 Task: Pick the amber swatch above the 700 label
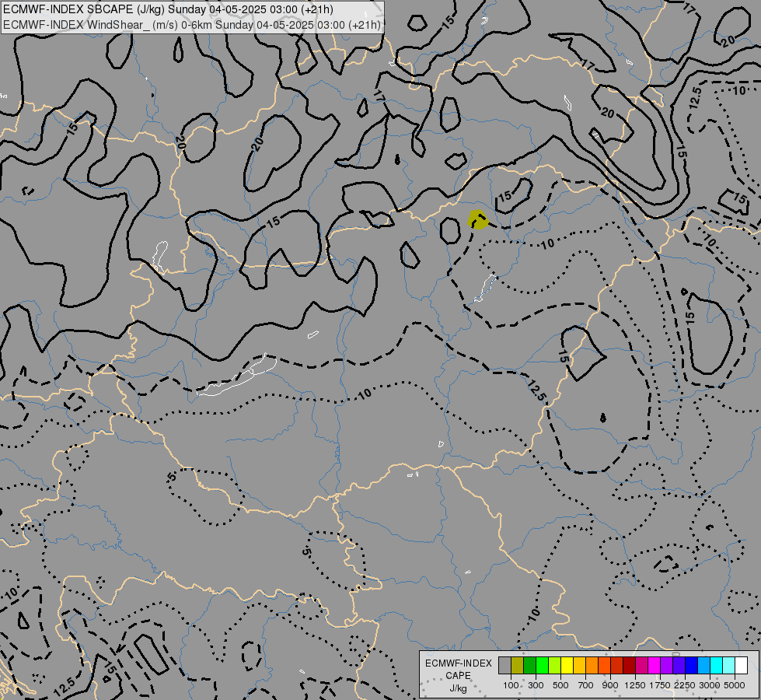[x=579, y=665]
